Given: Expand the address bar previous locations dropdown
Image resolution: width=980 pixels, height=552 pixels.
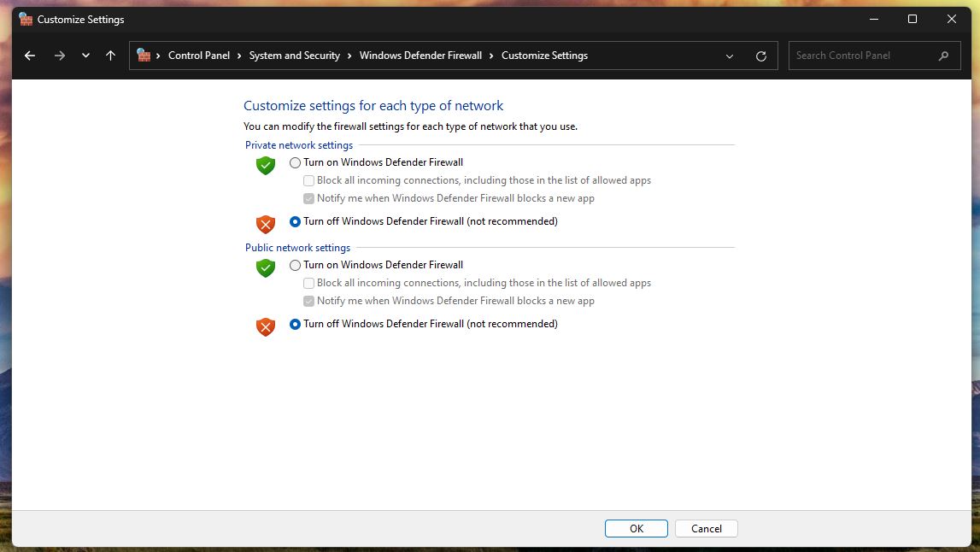Looking at the screenshot, I should [730, 56].
